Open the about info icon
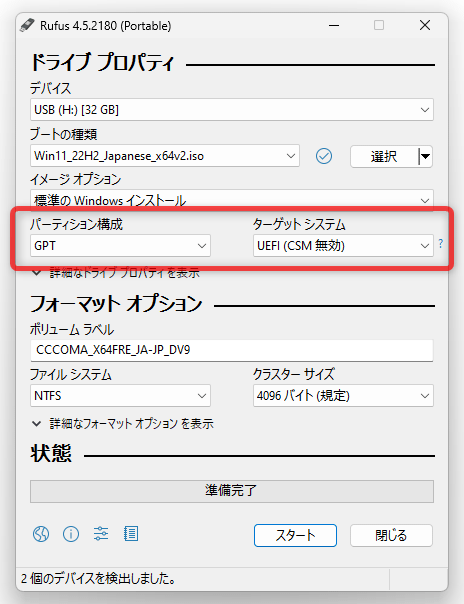Screen dimensions: 464x604 pyautogui.click(x=71, y=534)
